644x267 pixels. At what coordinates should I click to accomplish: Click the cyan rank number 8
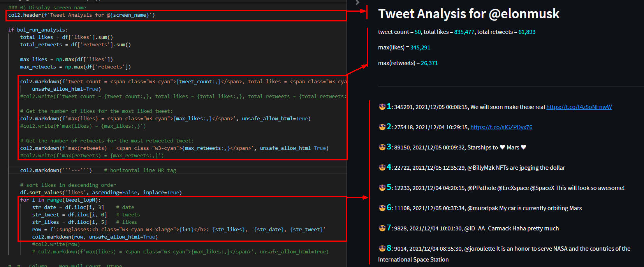tap(389, 248)
